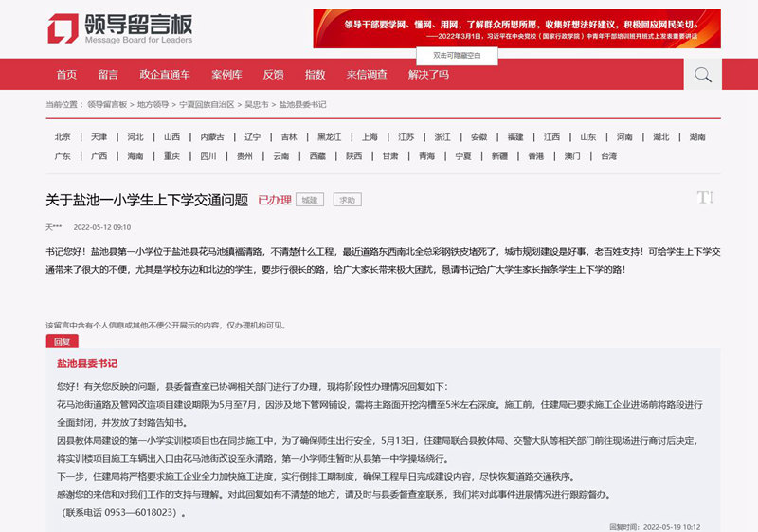This screenshot has width=758, height=532.
Task: Go to 案例库 in navigation bar
Action: pyautogui.click(x=226, y=75)
